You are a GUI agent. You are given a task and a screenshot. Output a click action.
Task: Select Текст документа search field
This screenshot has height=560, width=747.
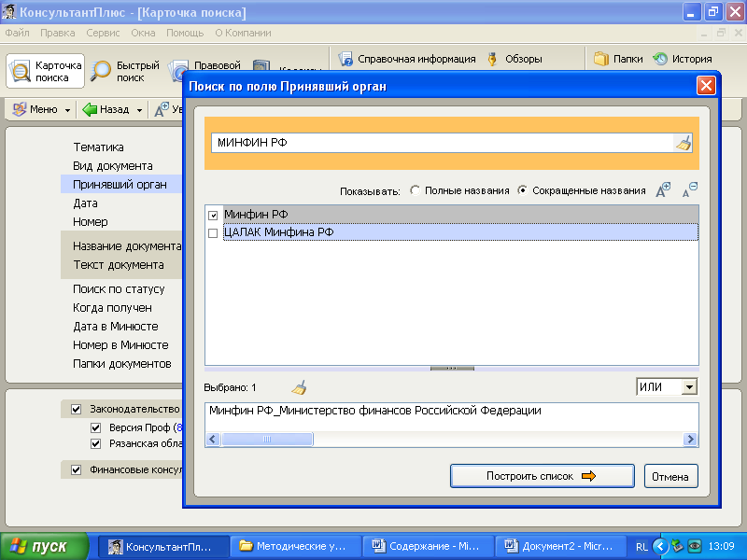(119, 265)
